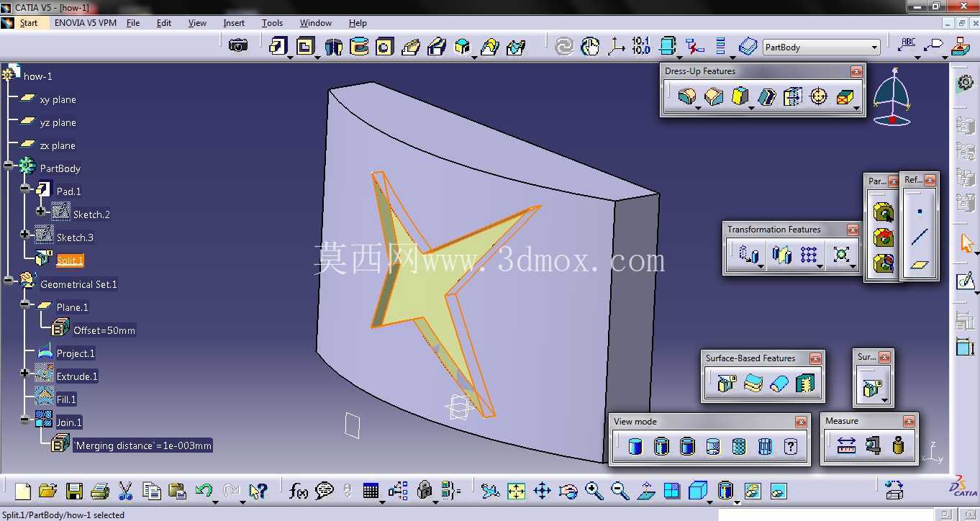Click the Axis System icon
Image resolution: width=980 pixels, height=521 pixels.
[x=616, y=47]
